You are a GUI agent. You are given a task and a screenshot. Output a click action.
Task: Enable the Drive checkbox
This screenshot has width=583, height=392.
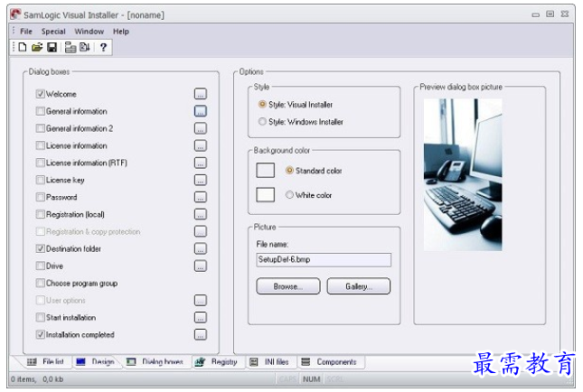pos(40,266)
